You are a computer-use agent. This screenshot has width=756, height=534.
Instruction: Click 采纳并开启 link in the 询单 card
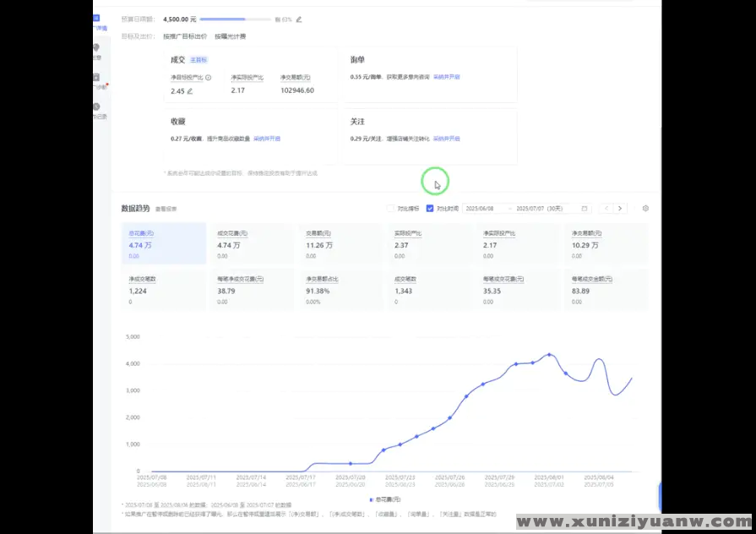(x=447, y=77)
